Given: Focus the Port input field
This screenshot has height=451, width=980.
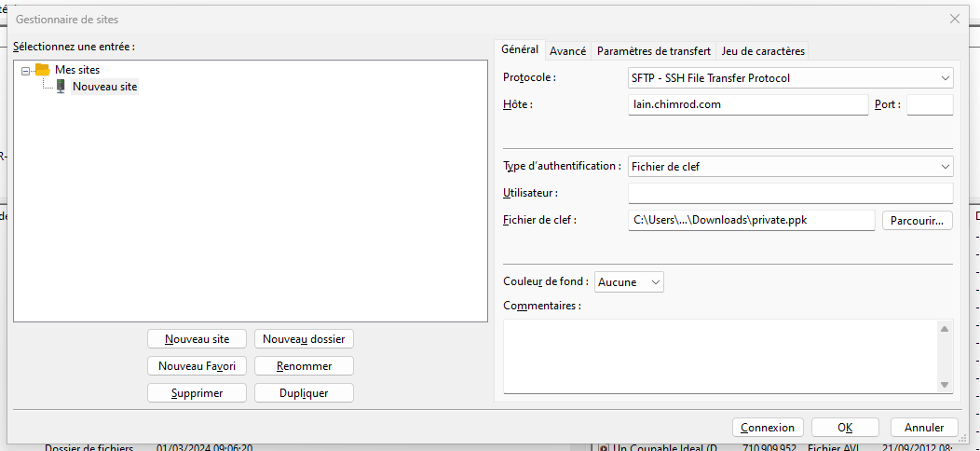Looking at the screenshot, I should point(929,104).
